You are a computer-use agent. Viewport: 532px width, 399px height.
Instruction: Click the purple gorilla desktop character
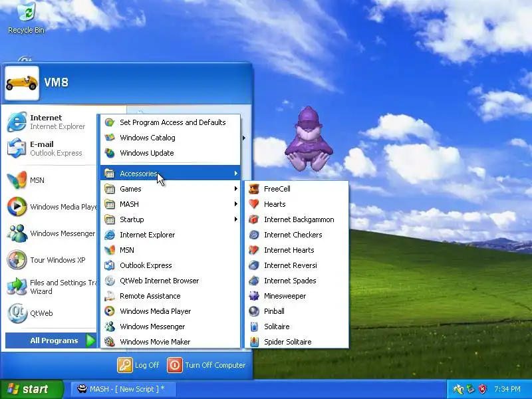pyautogui.click(x=309, y=139)
